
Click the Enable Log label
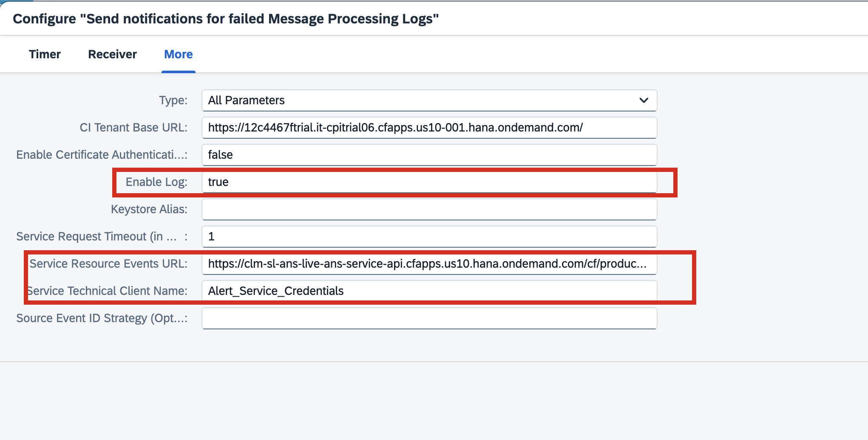pyautogui.click(x=156, y=182)
